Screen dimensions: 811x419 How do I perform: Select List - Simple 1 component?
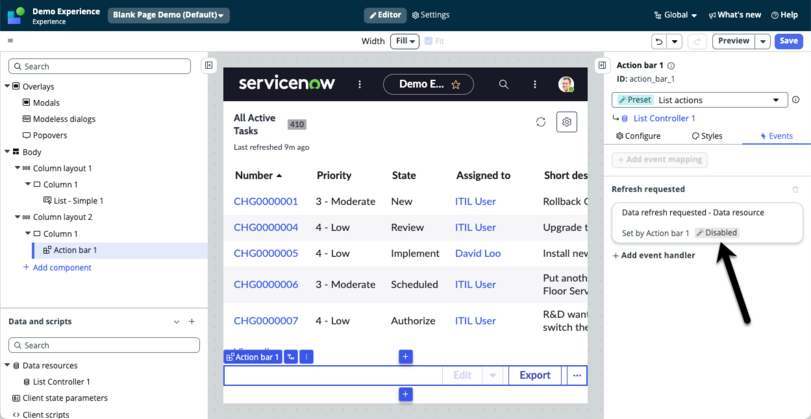click(x=73, y=201)
